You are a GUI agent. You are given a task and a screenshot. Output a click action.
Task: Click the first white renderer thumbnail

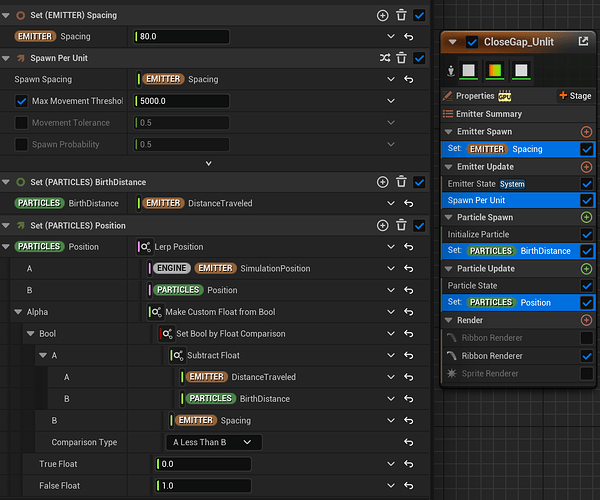(x=469, y=70)
